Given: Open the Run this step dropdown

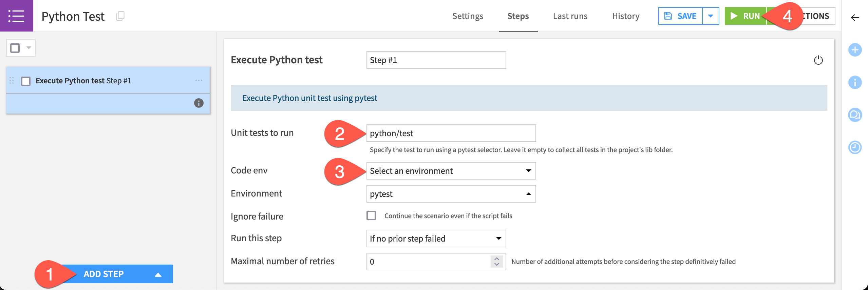Looking at the screenshot, I should coord(436,239).
